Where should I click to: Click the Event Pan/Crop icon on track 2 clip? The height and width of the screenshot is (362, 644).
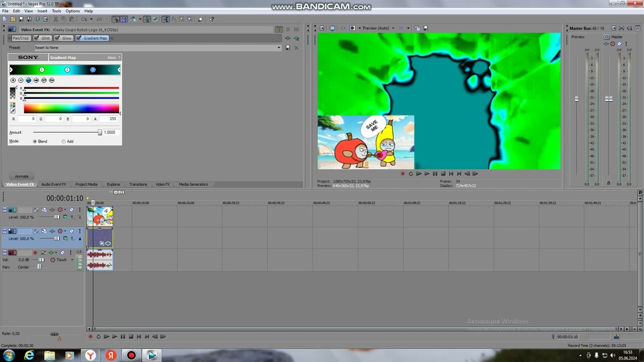tap(102, 243)
